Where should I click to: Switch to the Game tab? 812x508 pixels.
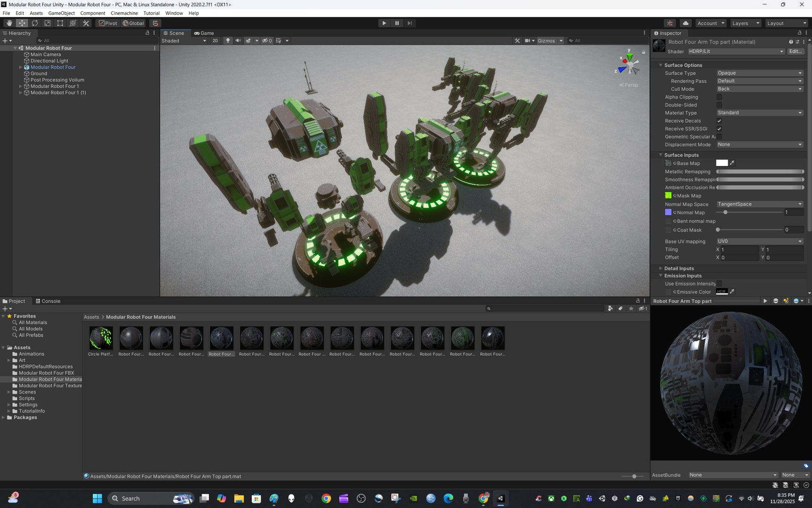[204, 33]
